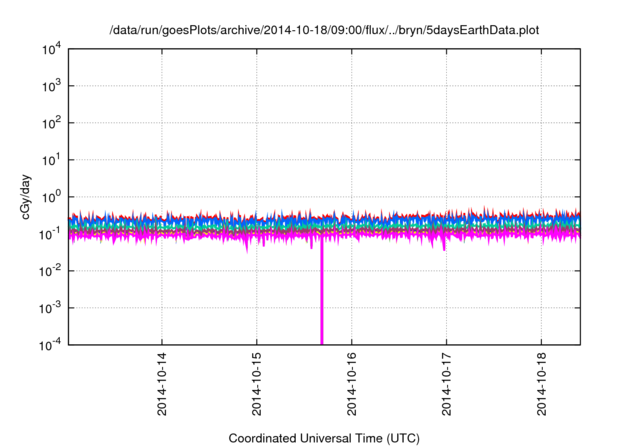Select the cGy/day y-axis label

[x=26, y=197]
